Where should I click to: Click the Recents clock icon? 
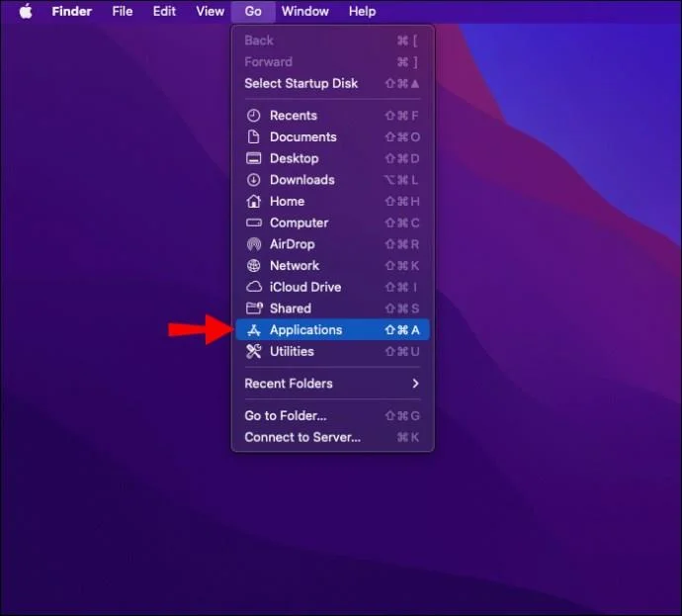[x=254, y=116]
